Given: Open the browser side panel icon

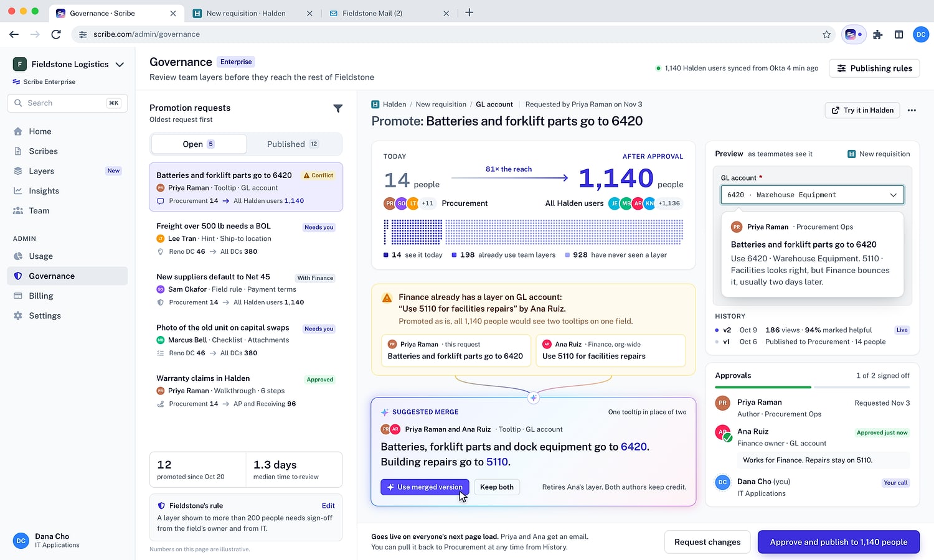Looking at the screenshot, I should click(899, 34).
